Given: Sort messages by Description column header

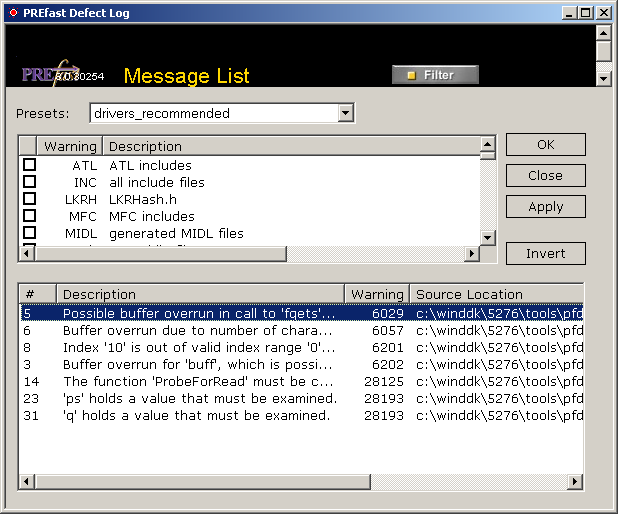Looking at the screenshot, I should click(200, 294).
